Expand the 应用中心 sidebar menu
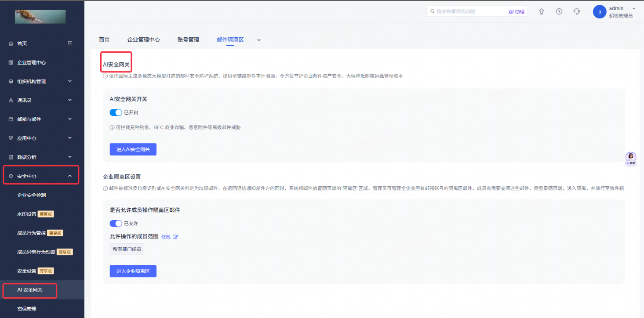 42,138
